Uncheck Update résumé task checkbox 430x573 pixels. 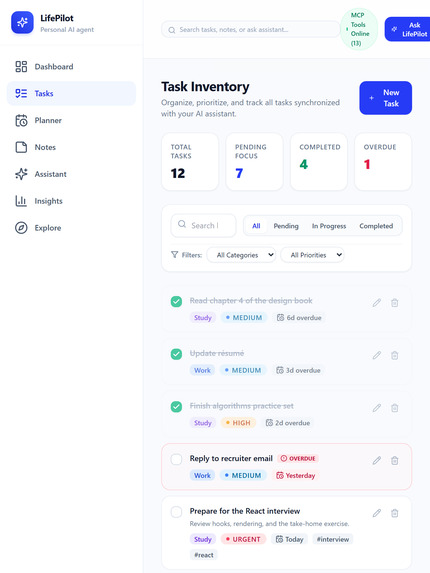click(176, 354)
